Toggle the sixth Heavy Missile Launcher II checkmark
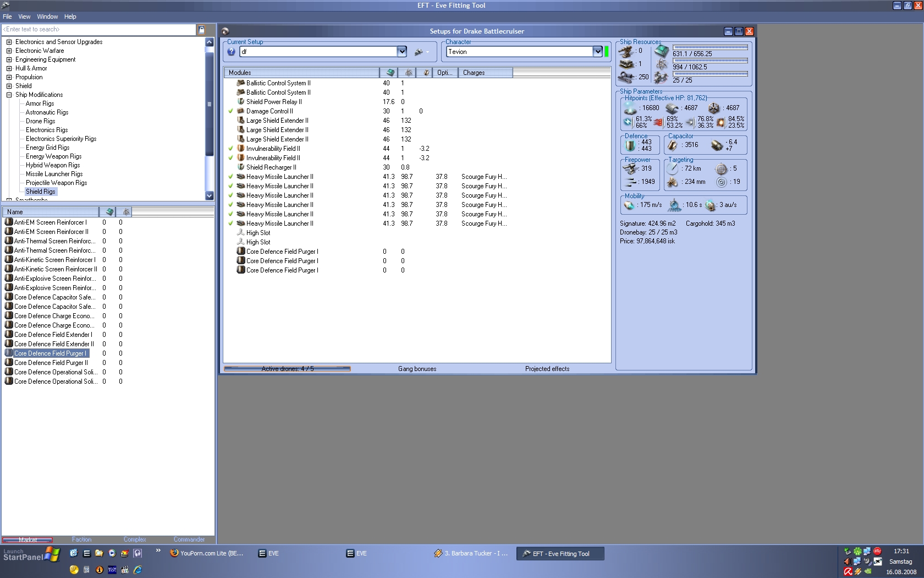924x578 pixels. tap(231, 223)
